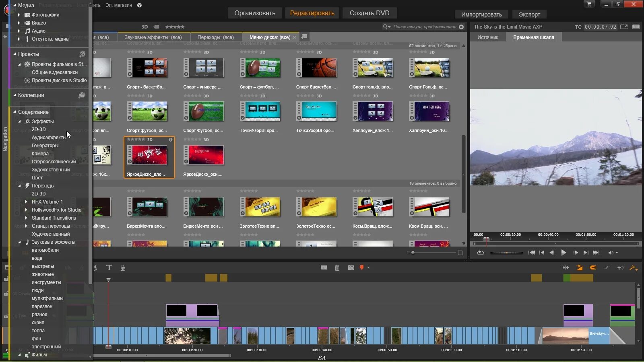Step one frame forward
The image size is (644, 362).
coord(576,253)
